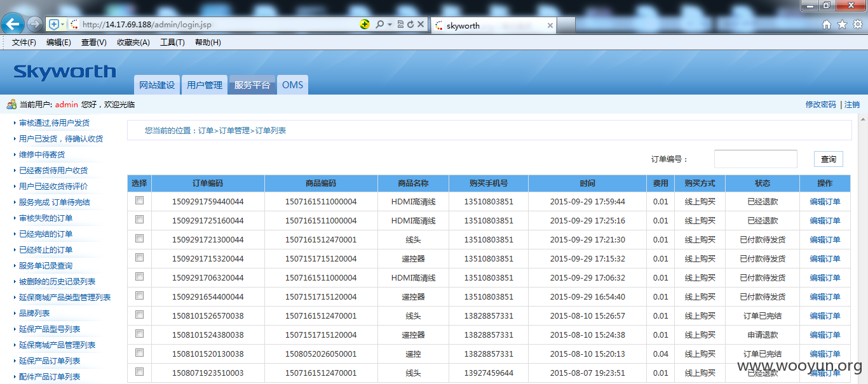This screenshot has width=868, height=384.
Task: Open 延保产品型号列表 in sidebar
Action: coord(50,329)
